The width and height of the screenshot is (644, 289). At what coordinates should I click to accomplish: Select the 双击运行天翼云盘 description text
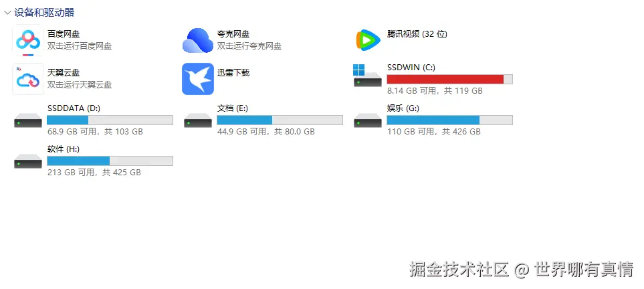coord(80,85)
